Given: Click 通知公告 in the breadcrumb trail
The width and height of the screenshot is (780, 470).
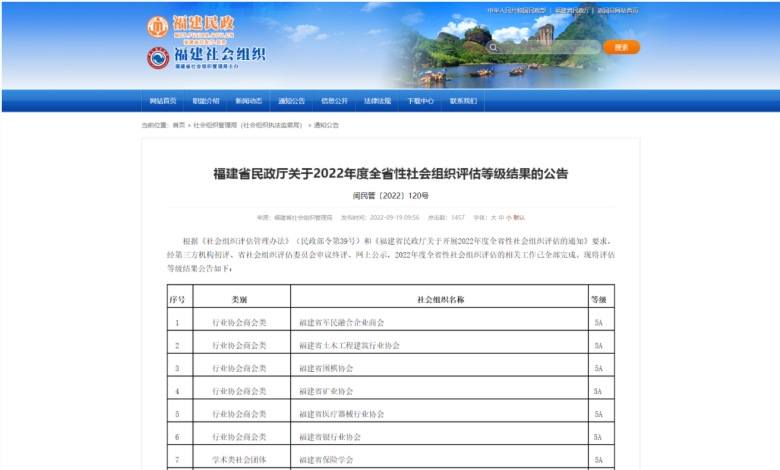Looking at the screenshot, I should tap(327, 125).
